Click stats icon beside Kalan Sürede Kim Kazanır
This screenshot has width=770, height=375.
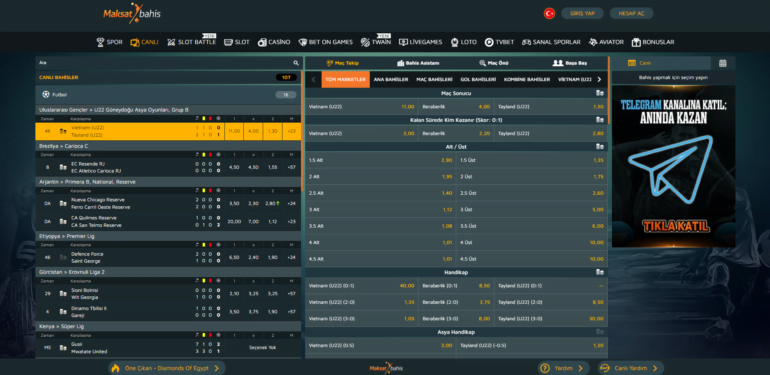pyautogui.click(x=599, y=120)
